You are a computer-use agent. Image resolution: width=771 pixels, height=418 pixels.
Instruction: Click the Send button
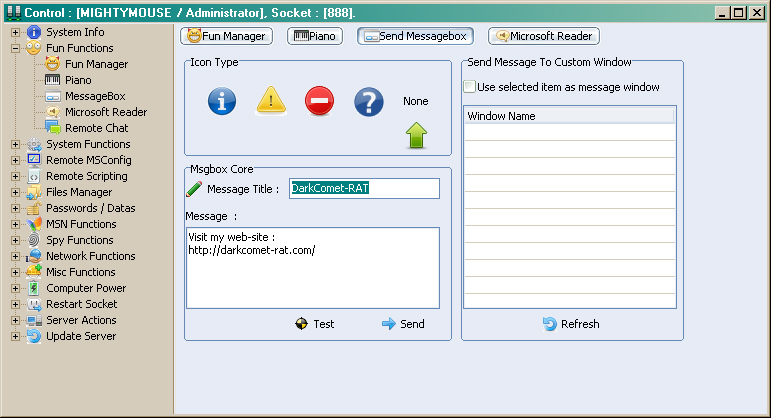point(403,324)
